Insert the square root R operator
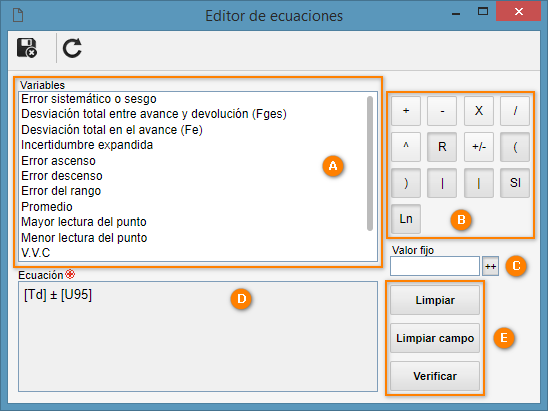 point(442,147)
